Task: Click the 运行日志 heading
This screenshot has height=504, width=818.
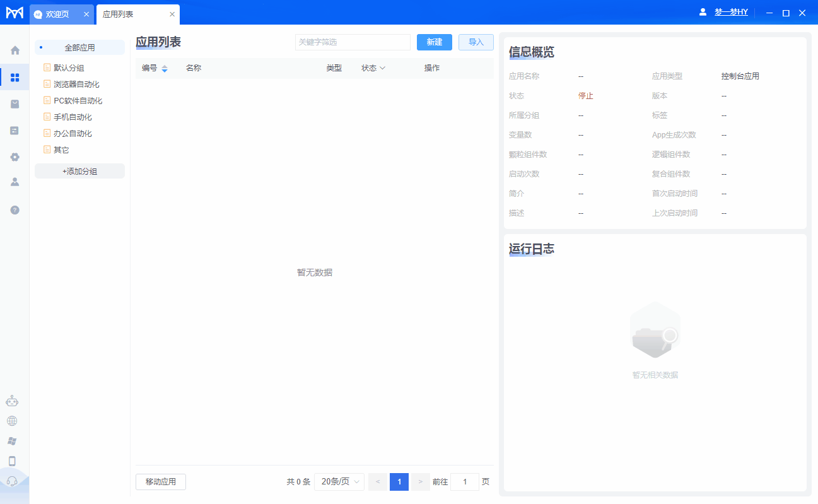Action: click(x=532, y=249)
